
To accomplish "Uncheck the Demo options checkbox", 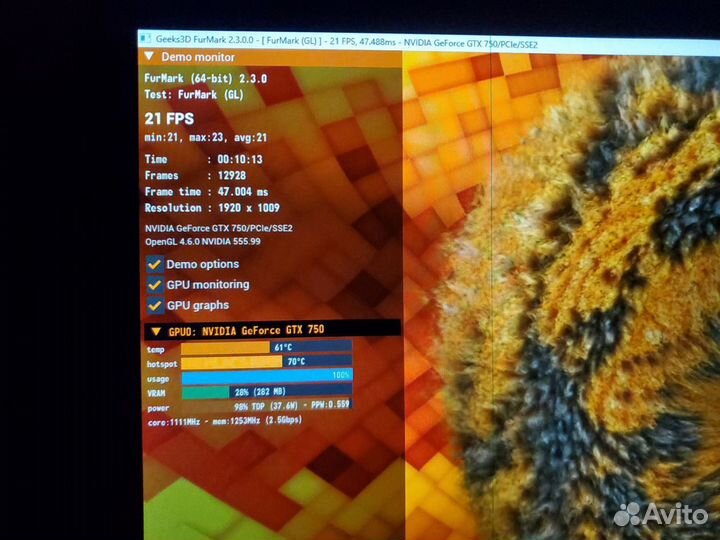I will coord(155,264).
